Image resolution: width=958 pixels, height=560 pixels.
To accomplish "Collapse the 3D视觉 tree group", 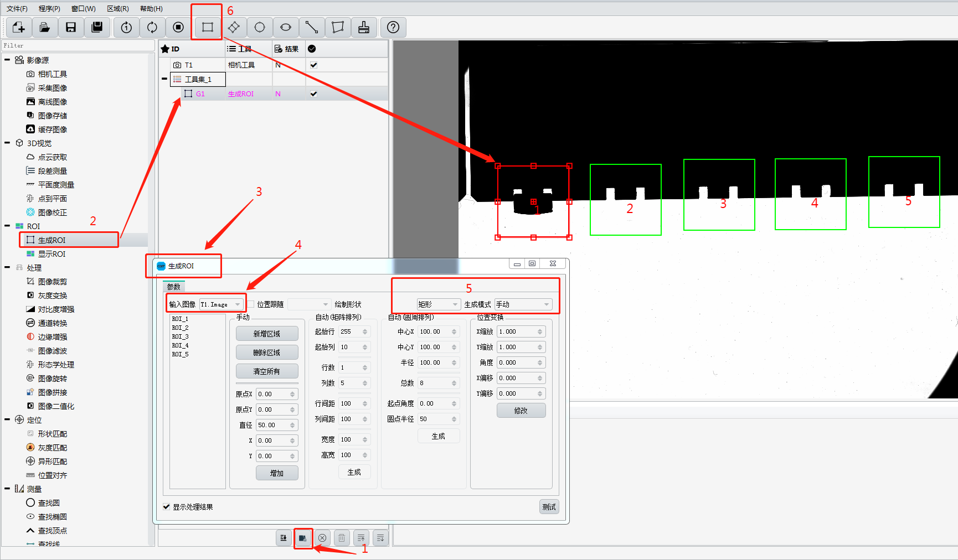I will click(7, 143).
